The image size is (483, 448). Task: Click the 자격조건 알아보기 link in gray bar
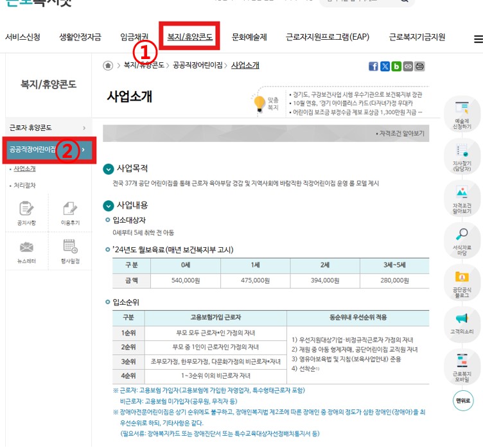[400, 134]
